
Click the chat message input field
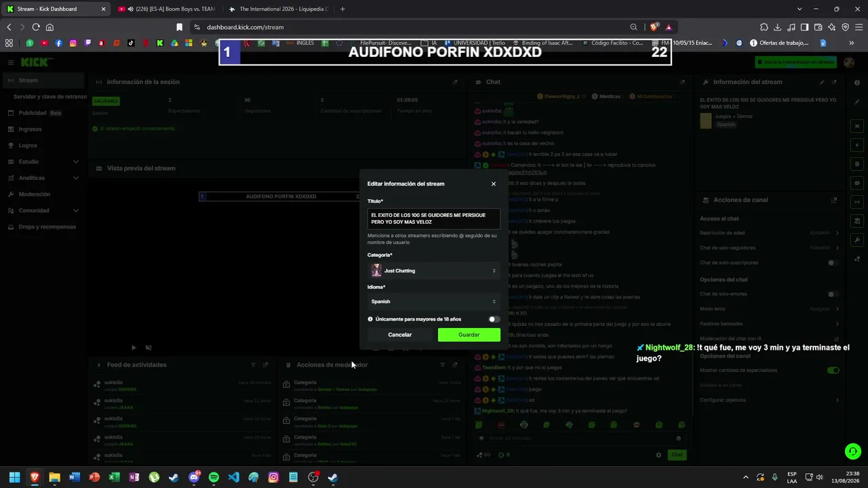click(x=580, y=439)
